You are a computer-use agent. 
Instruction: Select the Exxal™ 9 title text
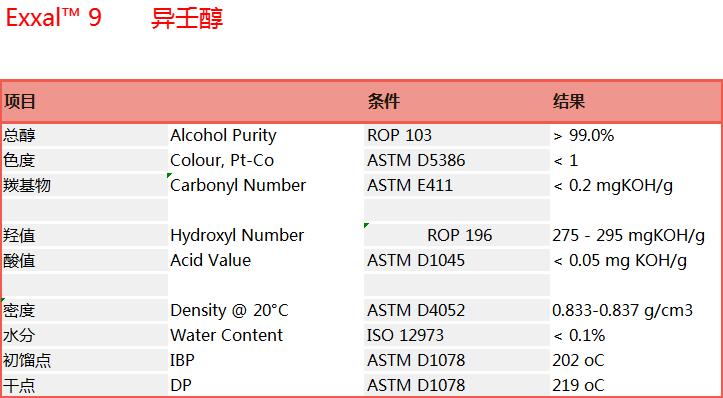click(53, 18)
